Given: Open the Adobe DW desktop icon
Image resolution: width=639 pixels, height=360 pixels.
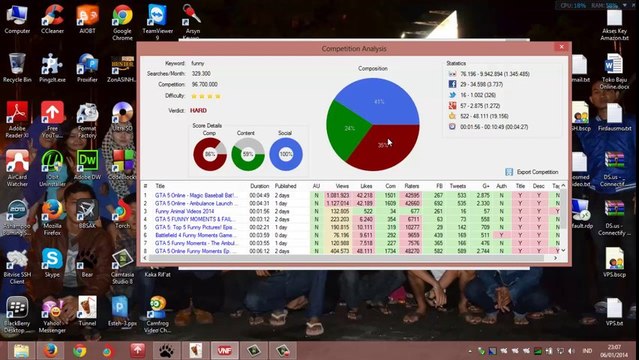Looking at the screenshot, I should 87,165.
